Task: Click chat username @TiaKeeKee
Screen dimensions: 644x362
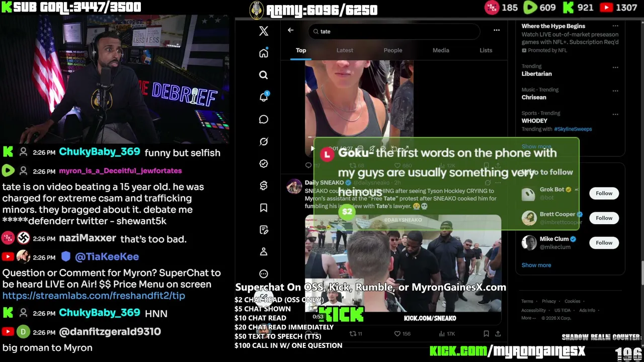Action: [107, 257]
